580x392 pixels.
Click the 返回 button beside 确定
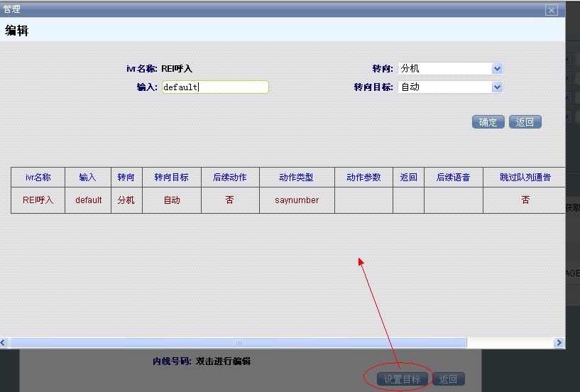(x=525, y=122)
